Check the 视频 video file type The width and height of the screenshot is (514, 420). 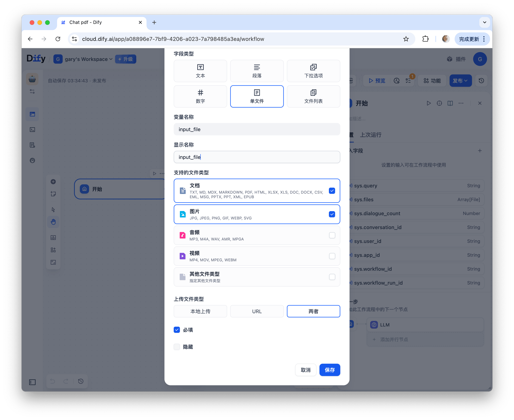[x=332, y=256]
